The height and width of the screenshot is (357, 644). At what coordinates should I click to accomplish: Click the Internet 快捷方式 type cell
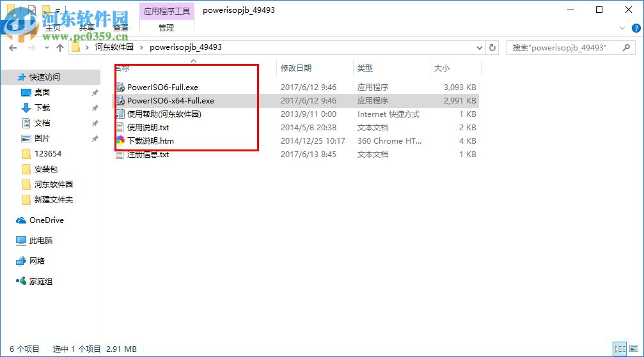(389, 114)
